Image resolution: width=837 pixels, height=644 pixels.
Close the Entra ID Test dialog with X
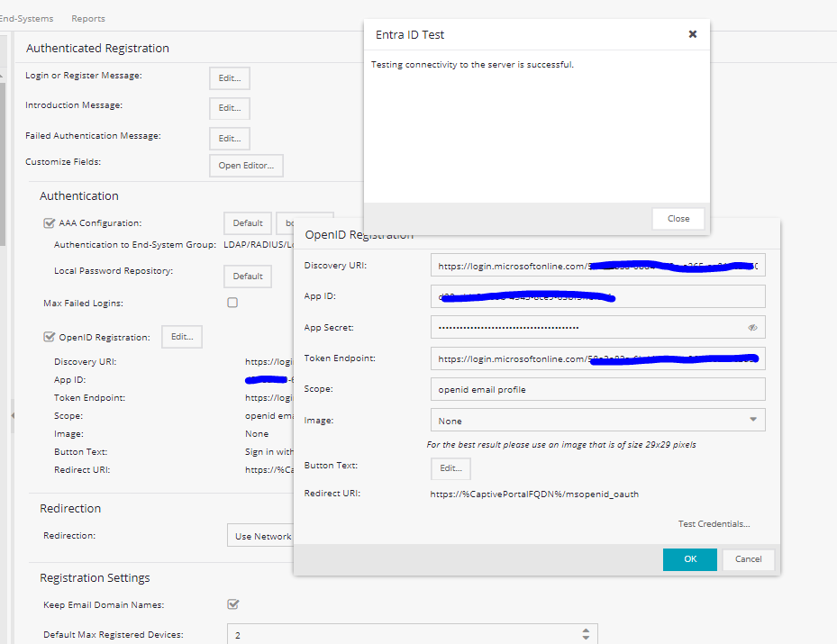tap(692, 34)
